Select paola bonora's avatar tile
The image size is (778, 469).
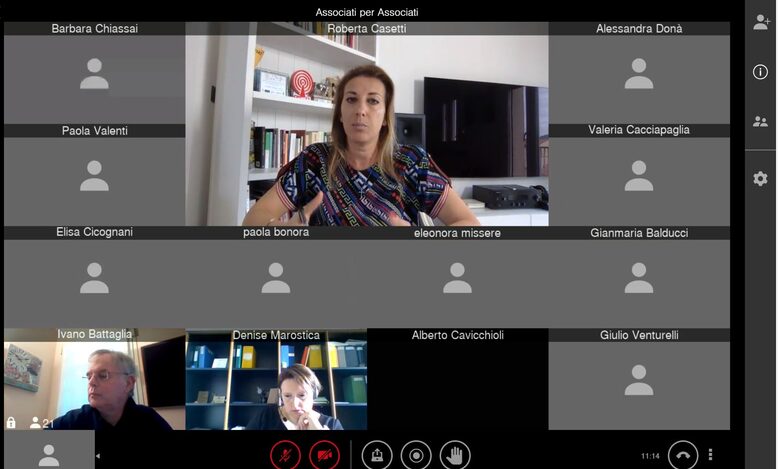click(276, 277)
